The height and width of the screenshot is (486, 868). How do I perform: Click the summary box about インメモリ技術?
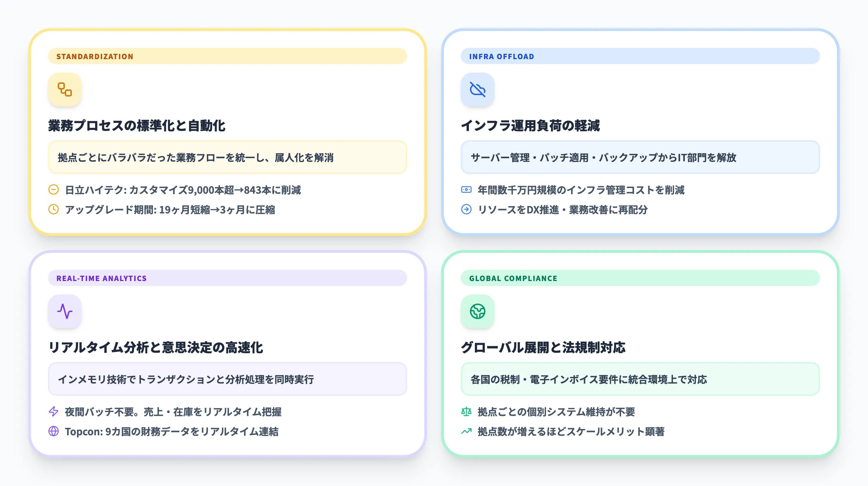227,379
